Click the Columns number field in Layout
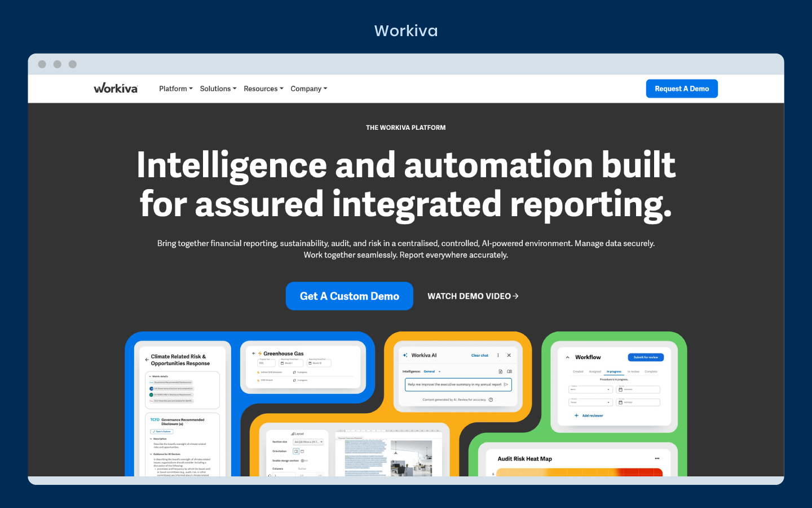 (x=284, y=475)
